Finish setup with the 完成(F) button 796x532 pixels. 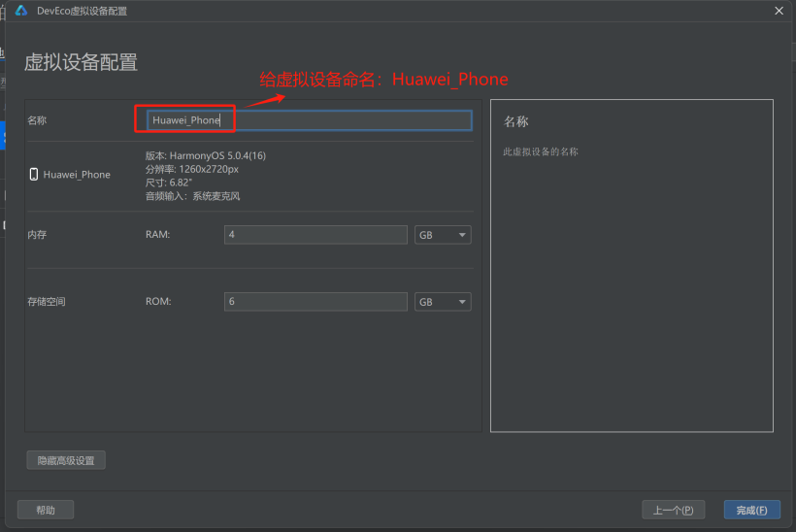pyautogui.click(x=751, y=510)
